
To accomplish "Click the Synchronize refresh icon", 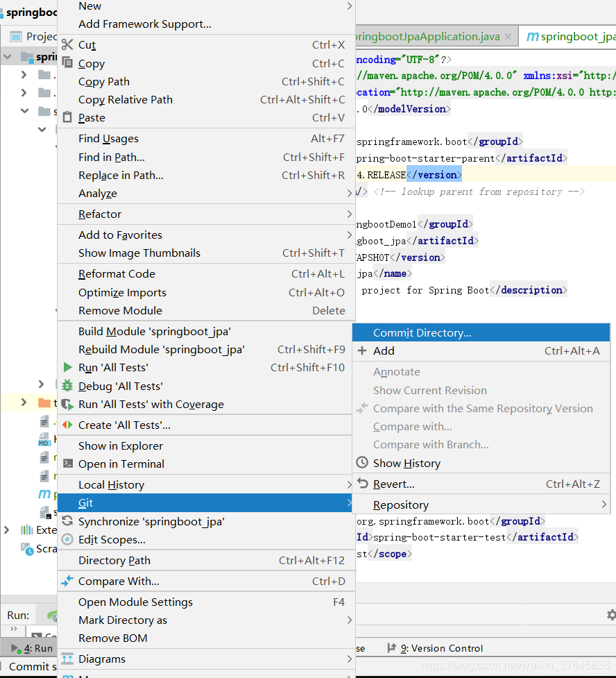I will [67, 521].
